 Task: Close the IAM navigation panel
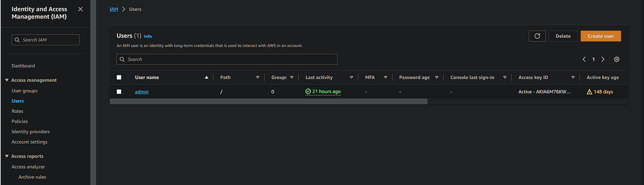click(81, 9)
